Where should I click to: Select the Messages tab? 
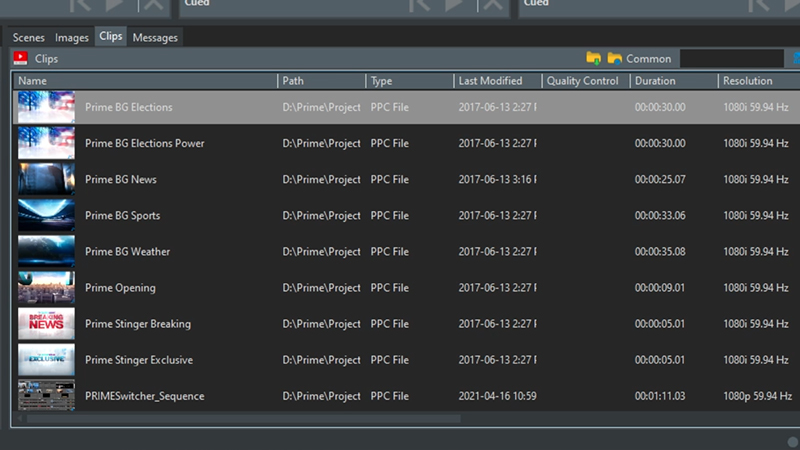tap(155, 38)
